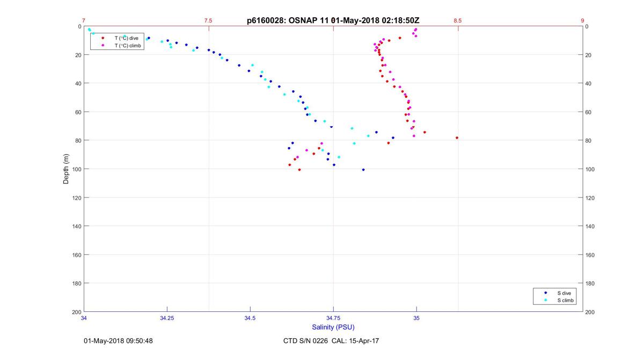Click the timestamp 01-May-2018 09:50:48
Image resolution: width=644 pixels, height=350 pixels.
pyautogui.click(x=118, y=341)
